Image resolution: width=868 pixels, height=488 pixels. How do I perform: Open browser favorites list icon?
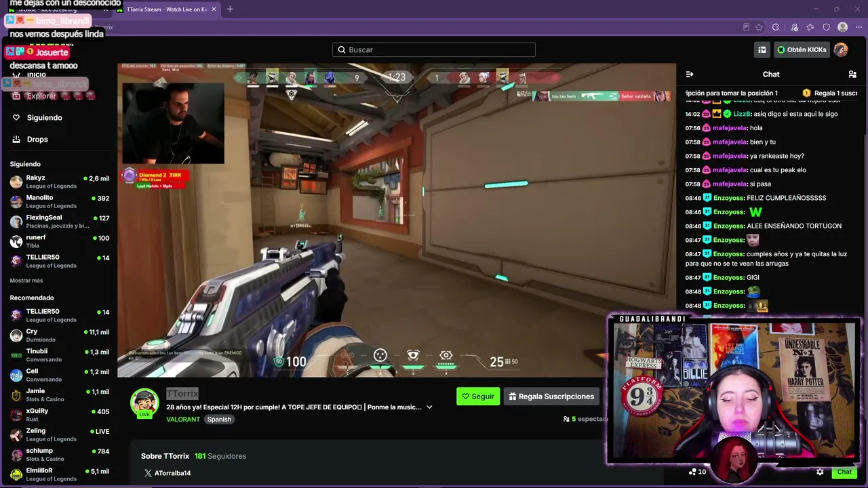coord(810,27)
